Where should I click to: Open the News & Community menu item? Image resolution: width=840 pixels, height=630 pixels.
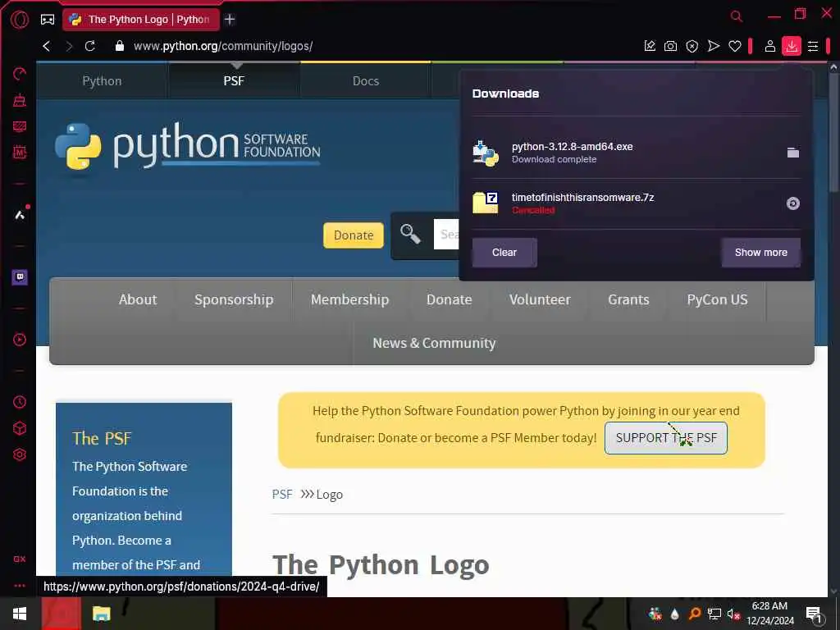tap(434, 343)
